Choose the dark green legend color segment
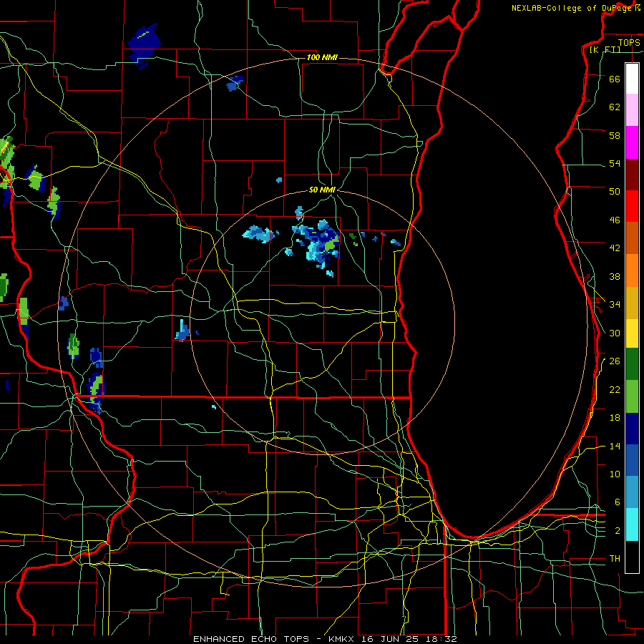This screenshot has height=644, width=644. (x=632, y=364)
